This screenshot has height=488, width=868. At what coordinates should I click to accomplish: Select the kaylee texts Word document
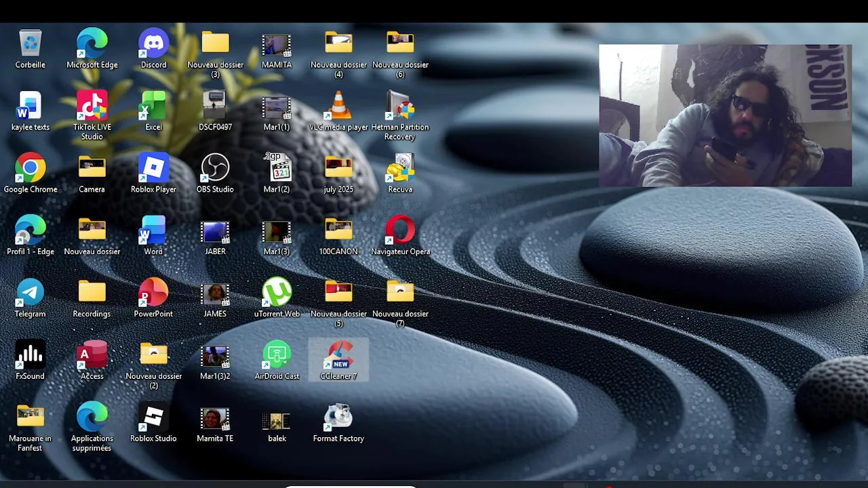coord(31,106)
